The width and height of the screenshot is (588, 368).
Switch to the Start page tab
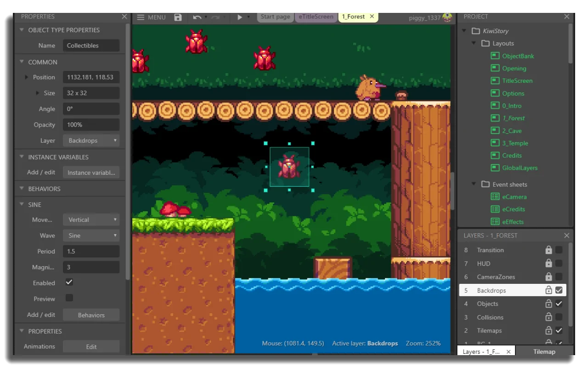[x=275, y=17]
